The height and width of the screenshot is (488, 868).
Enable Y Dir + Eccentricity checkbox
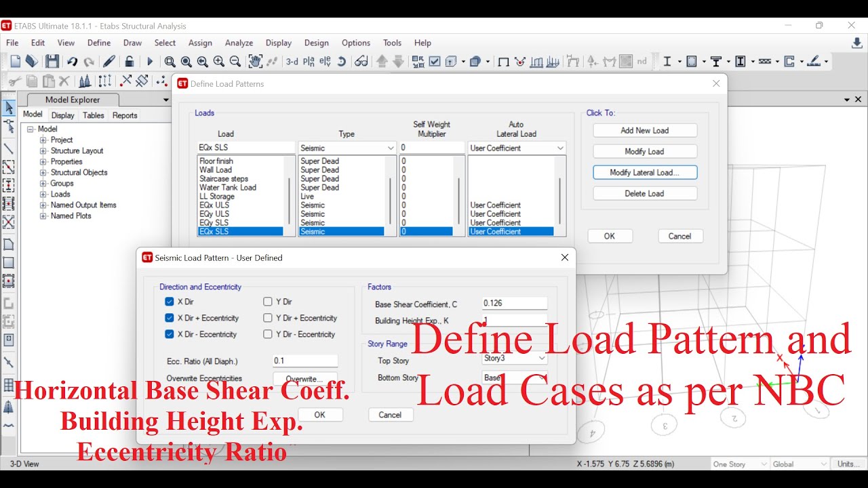point(268,318)
